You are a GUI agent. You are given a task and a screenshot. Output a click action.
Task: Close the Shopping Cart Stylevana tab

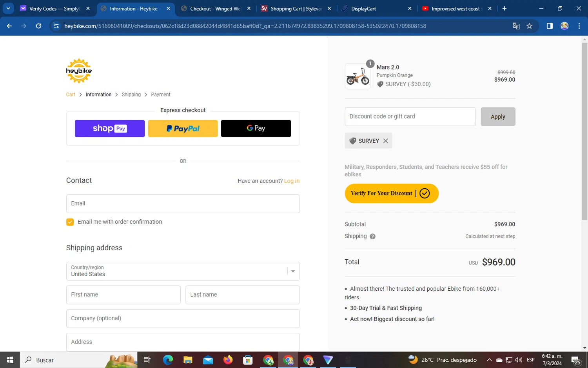(329, 8)
